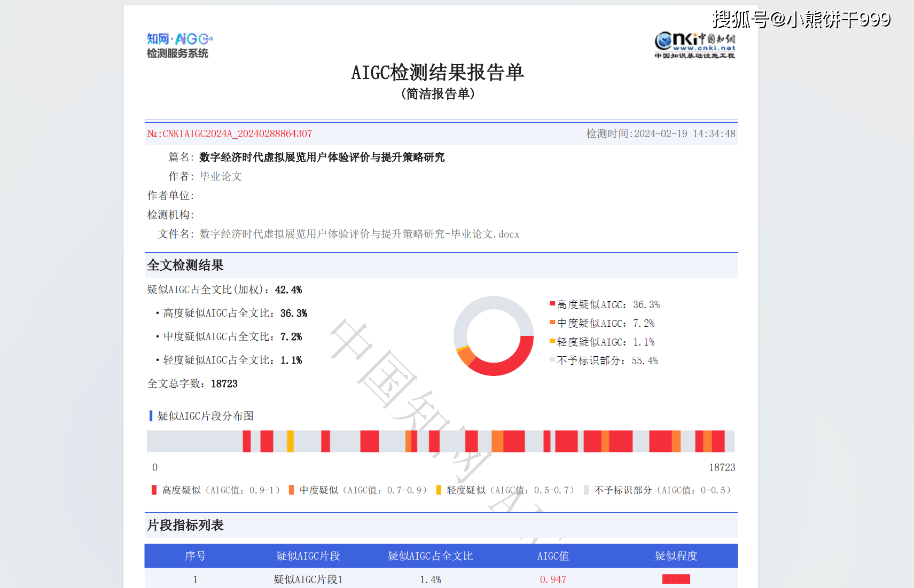
Task: Click the 疑似程度 table column header
Action: 676,555
